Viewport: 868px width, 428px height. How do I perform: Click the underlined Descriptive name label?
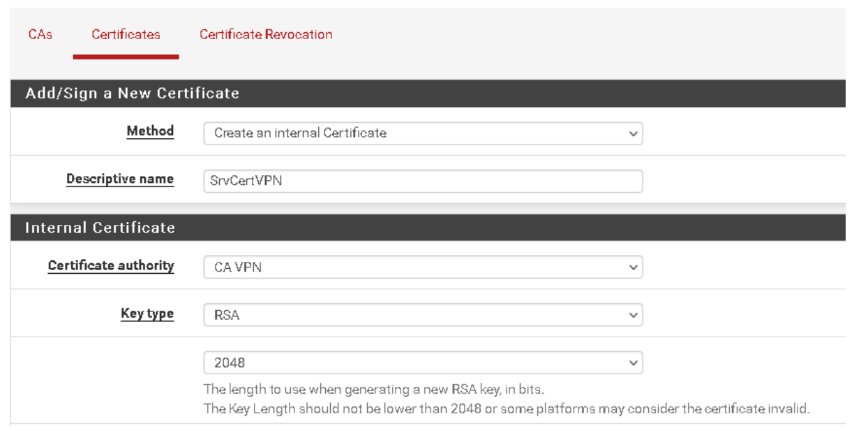click(120, 179)
